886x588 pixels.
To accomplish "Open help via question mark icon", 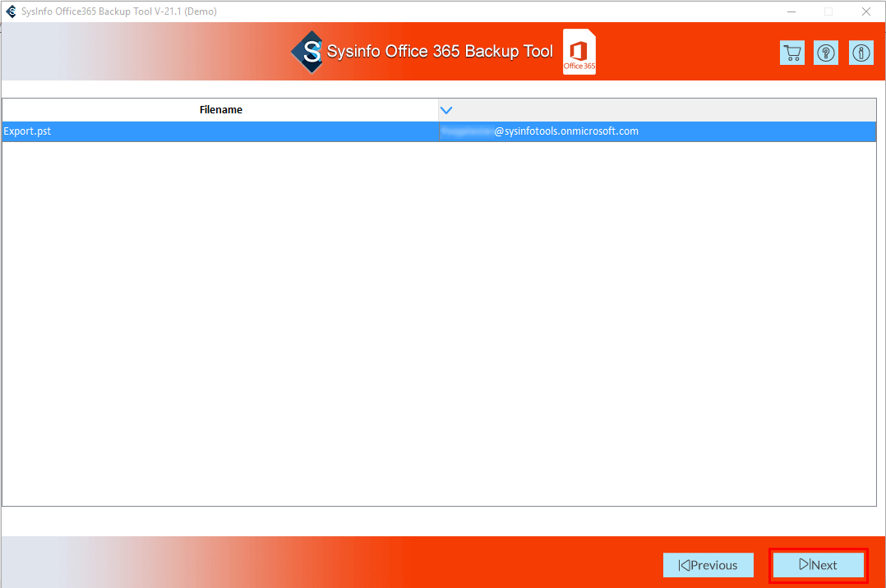I will pyautogui.click(x=826, y=53).
